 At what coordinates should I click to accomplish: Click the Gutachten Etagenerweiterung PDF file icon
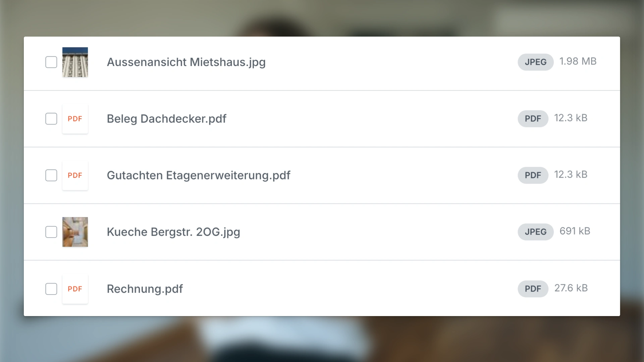(75, 175)
